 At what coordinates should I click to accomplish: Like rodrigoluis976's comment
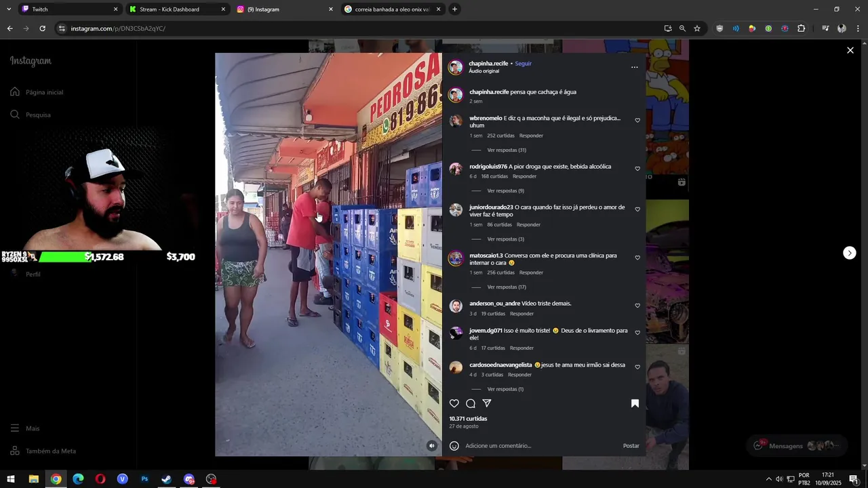click(637, 169)
